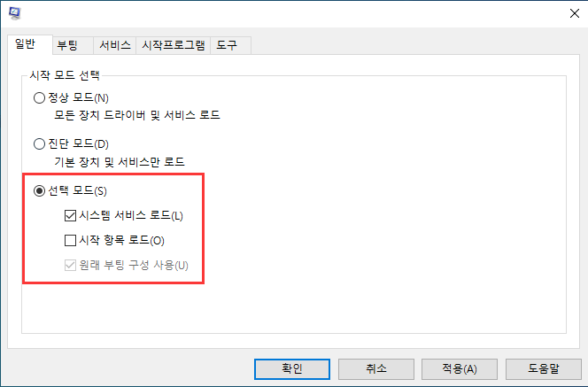Image resolution: width=588 pixels, height=387 pixels.
Task: Choose the 진단 모드(D) radio option
Action: click(x=39, y=144)
